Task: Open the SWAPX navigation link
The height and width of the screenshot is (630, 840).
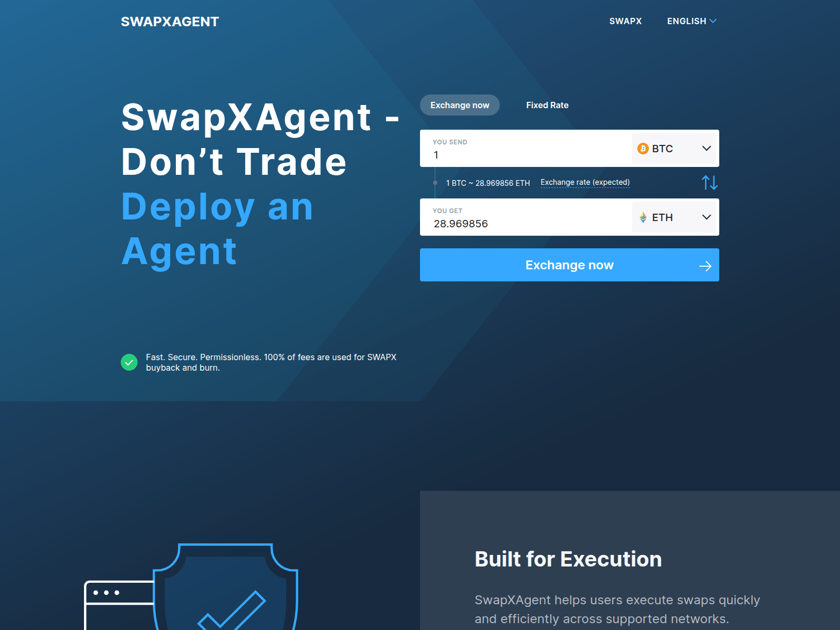Action: click(625, 21)
